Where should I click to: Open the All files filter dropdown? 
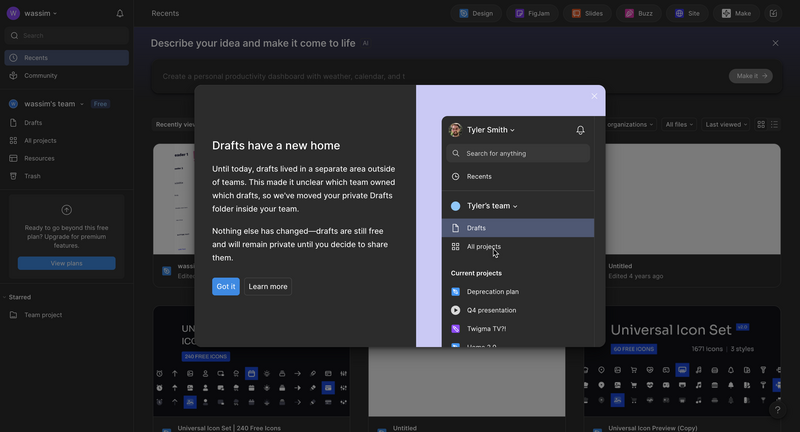(x=679, y=124)
